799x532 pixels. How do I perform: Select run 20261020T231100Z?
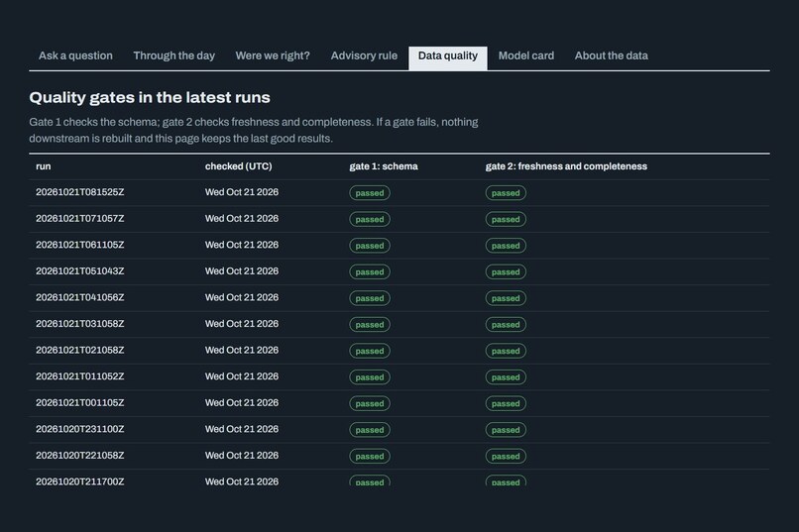pyautogui.click(x=80, y=429)
